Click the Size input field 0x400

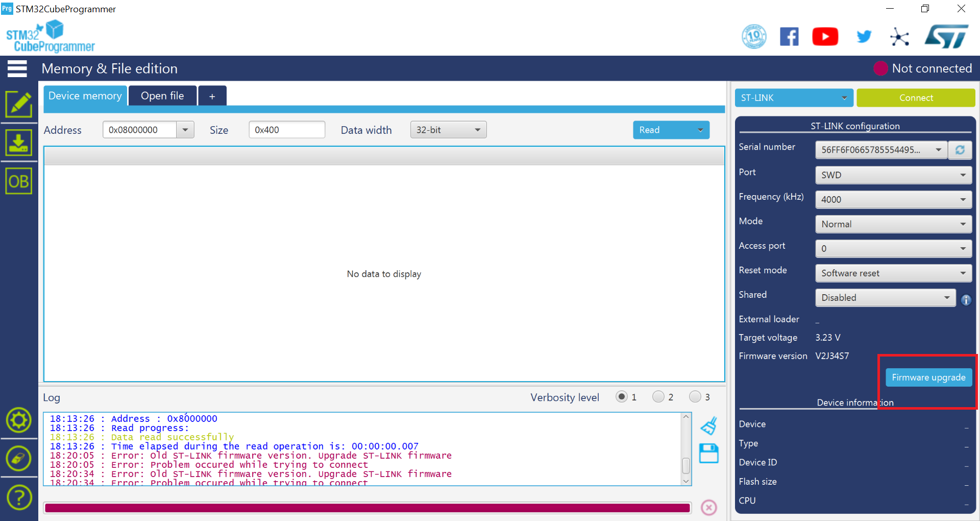click(287, 130)
